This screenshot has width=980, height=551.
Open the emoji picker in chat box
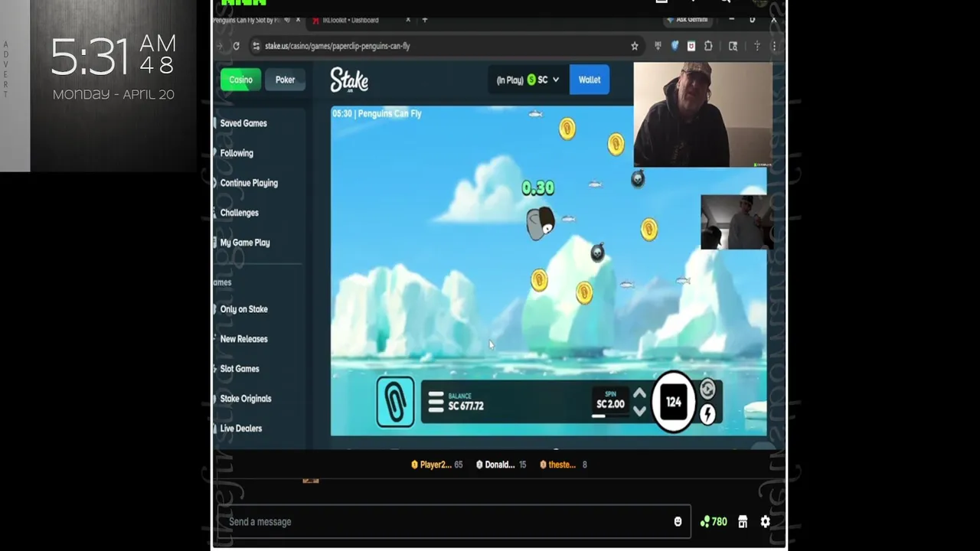click(678, 522)
